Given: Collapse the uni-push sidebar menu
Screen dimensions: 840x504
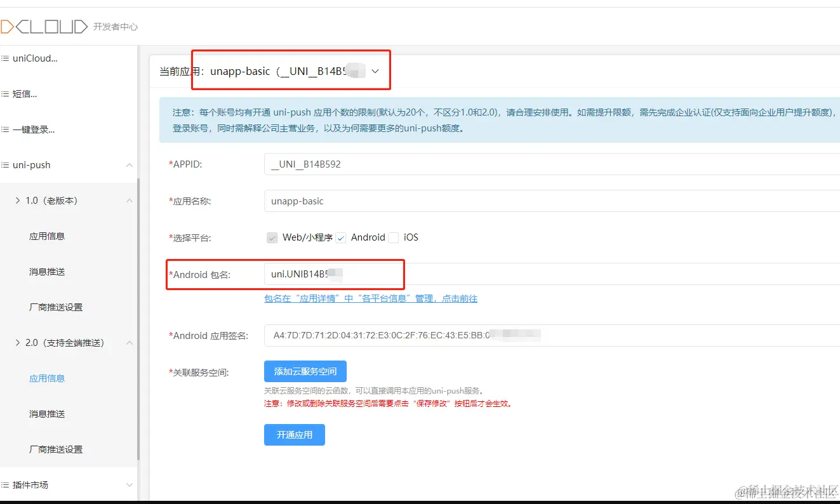Looking at the screenshot, I should tap(130, 165).
